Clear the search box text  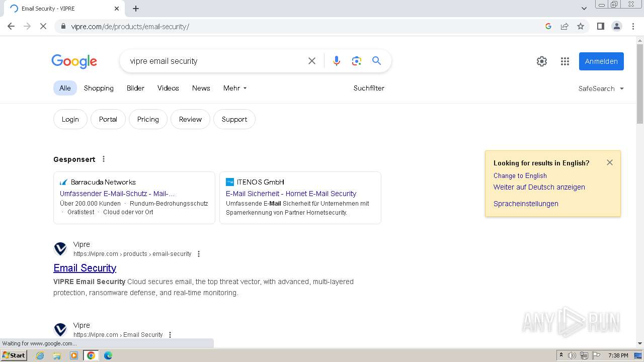pyautogui.click(x=312, y=61)
